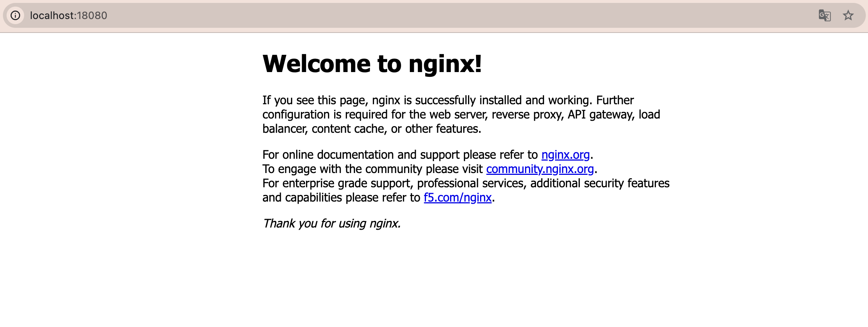The width and height of the screenshot is (868, 327).
Task: Click the paragraph starting "If you see this page"
Action: pyautogui.click(x=461, y=114)
